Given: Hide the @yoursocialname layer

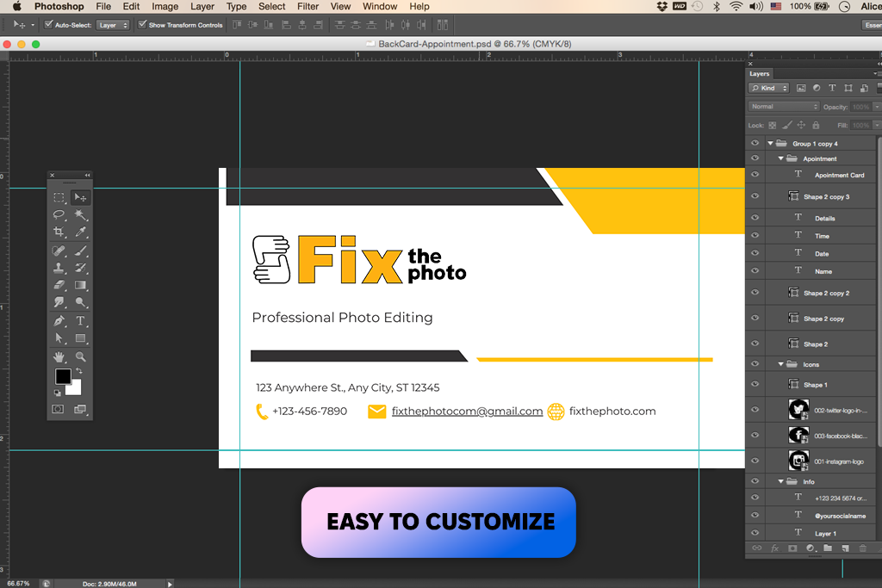Looking at the screenshot, I should (755, 515).
